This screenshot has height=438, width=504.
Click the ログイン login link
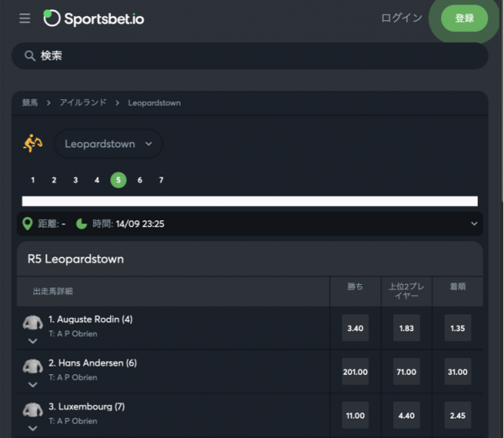(x=402, y=18)
